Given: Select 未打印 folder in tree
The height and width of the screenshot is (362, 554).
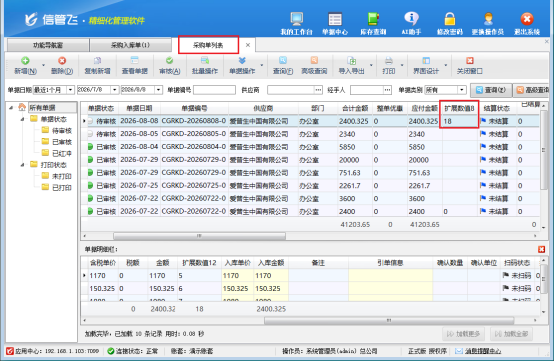Looking at the screenshot, I should (x=57, y=176).
